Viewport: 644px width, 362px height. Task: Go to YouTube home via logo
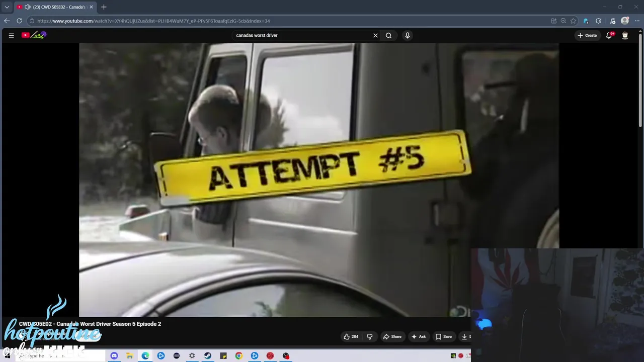click(x=34, y=35)
